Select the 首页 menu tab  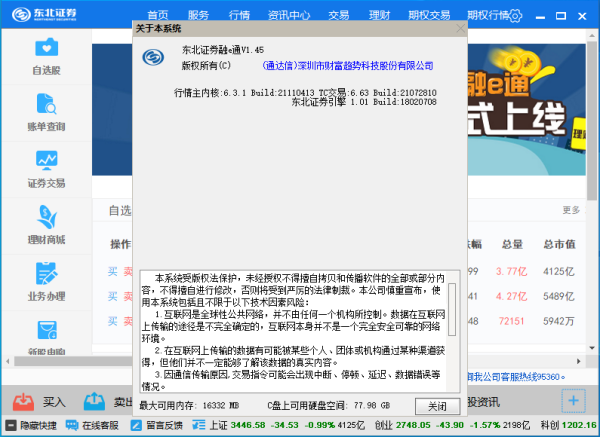click(158, 15)
